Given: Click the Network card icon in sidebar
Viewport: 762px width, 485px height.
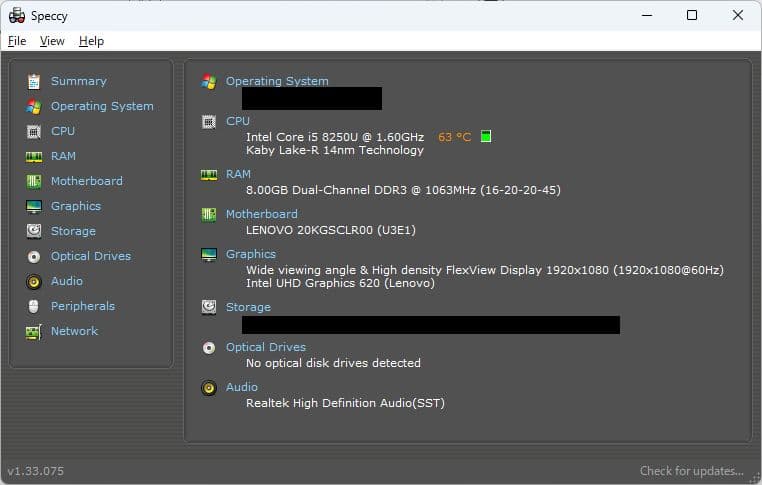Looking at the screenshot, I should tap(34, 332).
